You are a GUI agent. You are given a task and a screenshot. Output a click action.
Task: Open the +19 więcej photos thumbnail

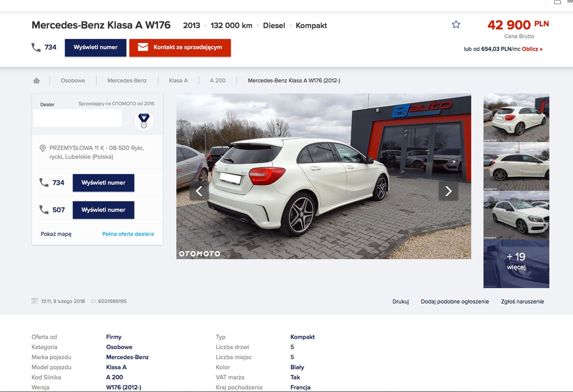(516, 263)
